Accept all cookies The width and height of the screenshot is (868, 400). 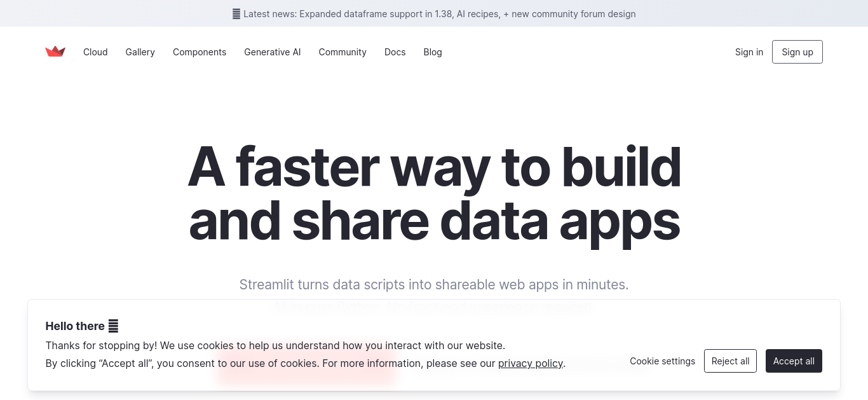tap(794, 361)
